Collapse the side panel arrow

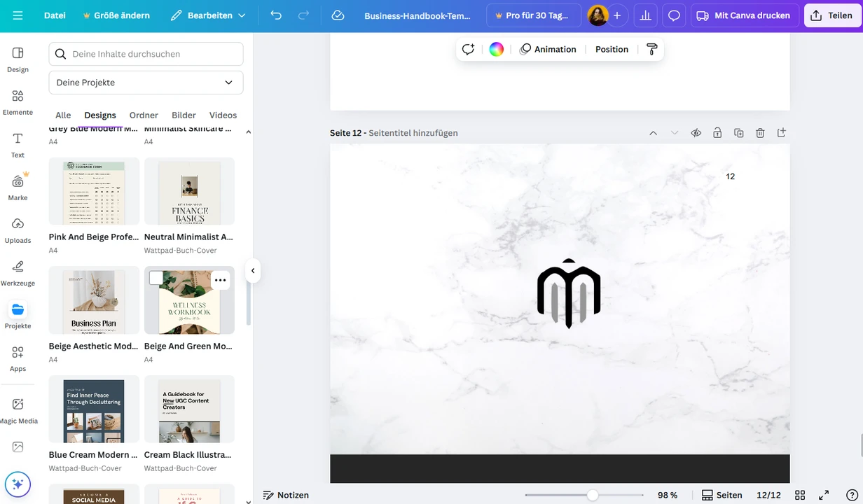click(x=253, y=270)
